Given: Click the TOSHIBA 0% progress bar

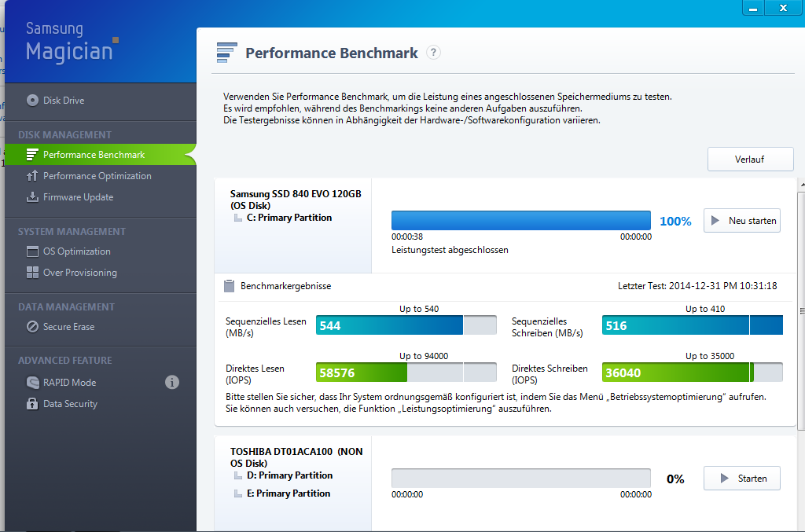Looking at the screenshot, I should pos(521,478).
